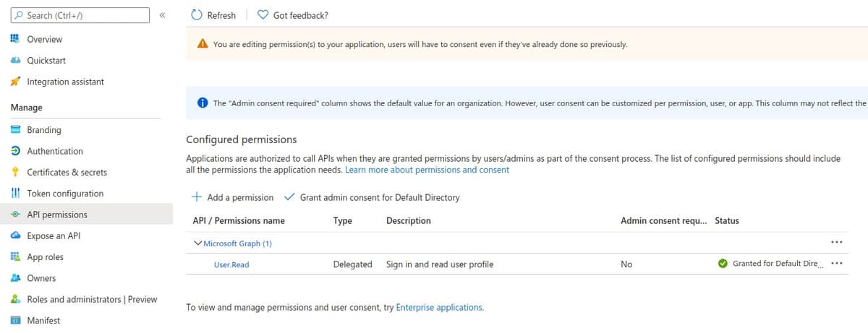Click the Token configuration bars icon
868x333 pixels.
15,194
